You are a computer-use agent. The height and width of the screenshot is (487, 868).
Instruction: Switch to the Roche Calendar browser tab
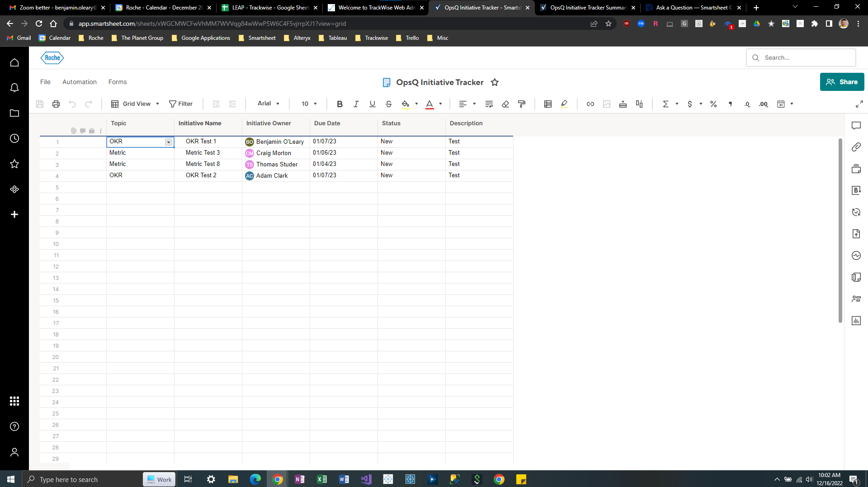tap(163, 8)
